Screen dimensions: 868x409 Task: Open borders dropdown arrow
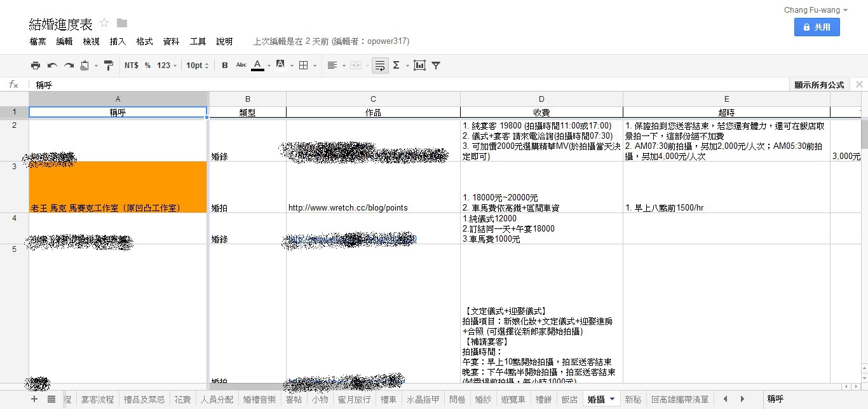click(x=315, y=66)
